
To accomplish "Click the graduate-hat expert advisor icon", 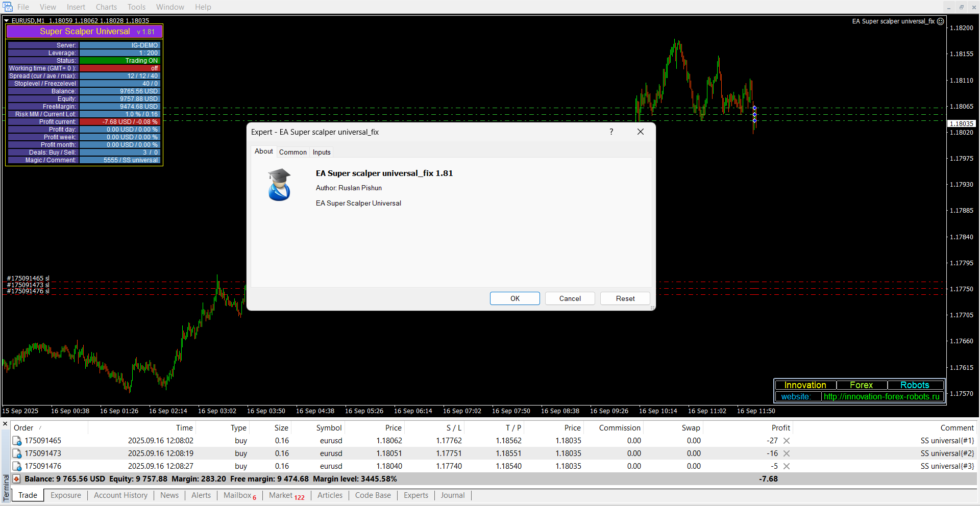I will click(279, 185).
